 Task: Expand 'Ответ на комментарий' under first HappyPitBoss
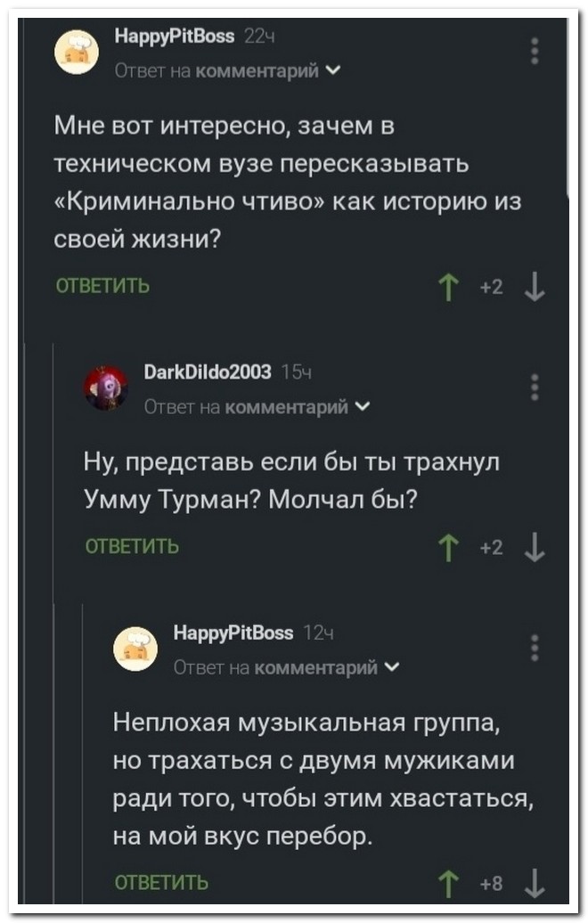click(227, 70)
